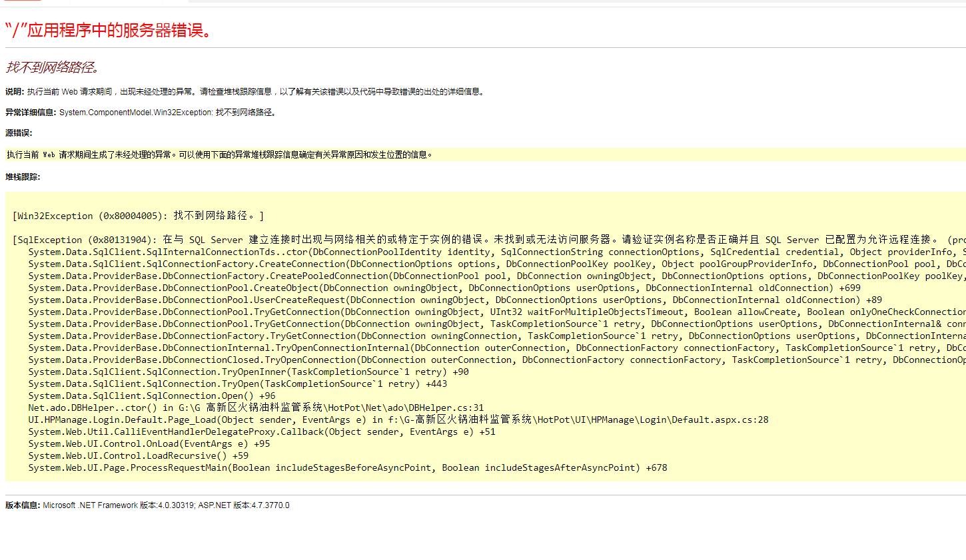Viewport: 966px width, 560px height.
Task: Click the '异常详细信息:' label
Action: pos(31,113)
